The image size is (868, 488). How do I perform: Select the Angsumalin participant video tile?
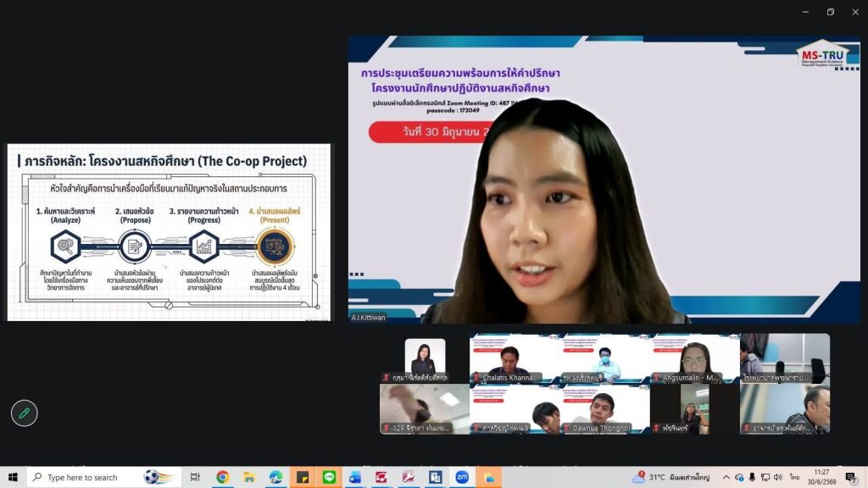click(695, 358)
